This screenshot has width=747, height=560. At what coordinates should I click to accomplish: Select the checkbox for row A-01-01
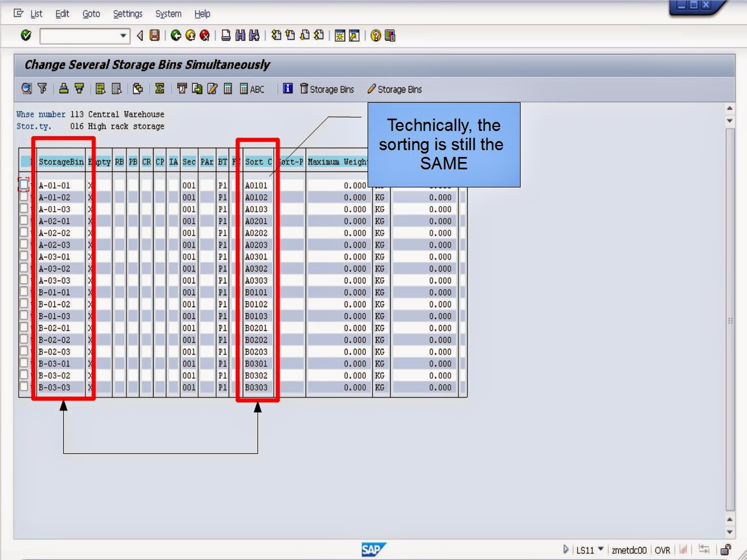(x=24, y=185)
